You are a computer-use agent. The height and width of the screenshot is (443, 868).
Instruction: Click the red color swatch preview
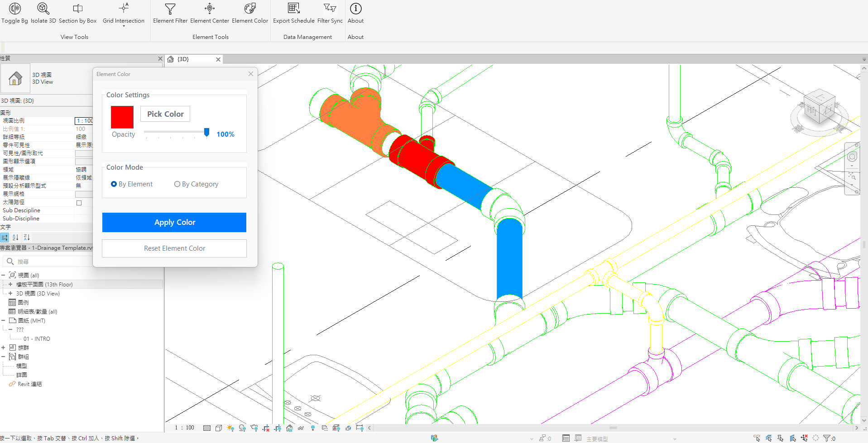click(122, 117)
